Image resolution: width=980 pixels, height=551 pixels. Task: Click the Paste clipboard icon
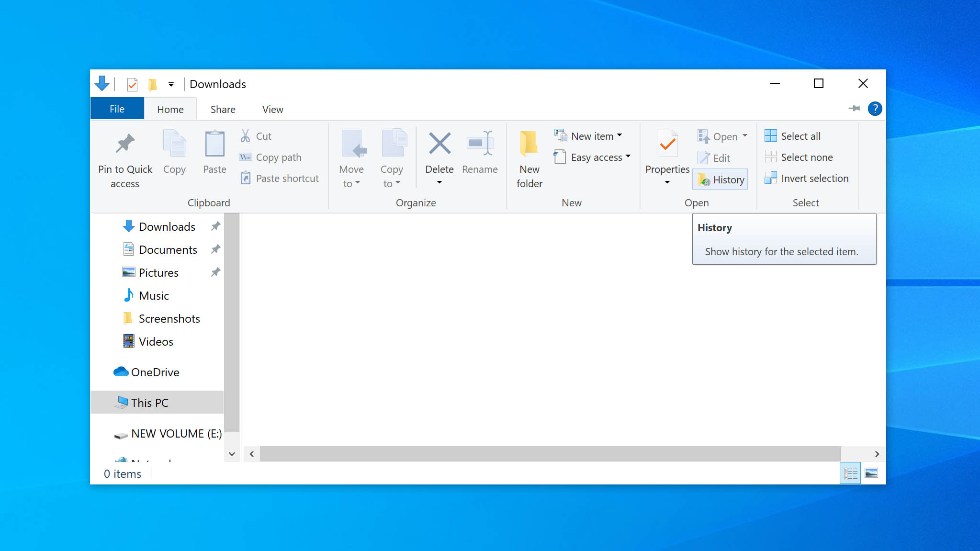tap(214, 143)
